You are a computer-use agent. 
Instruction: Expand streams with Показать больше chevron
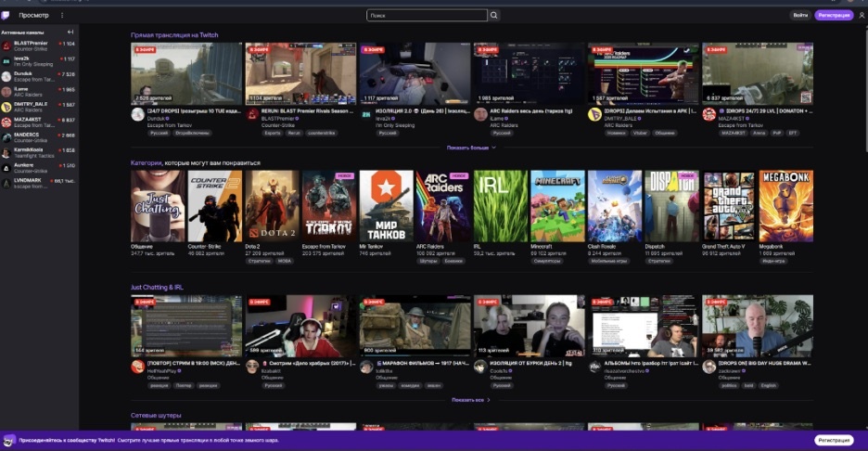click(x=472, y=148)
